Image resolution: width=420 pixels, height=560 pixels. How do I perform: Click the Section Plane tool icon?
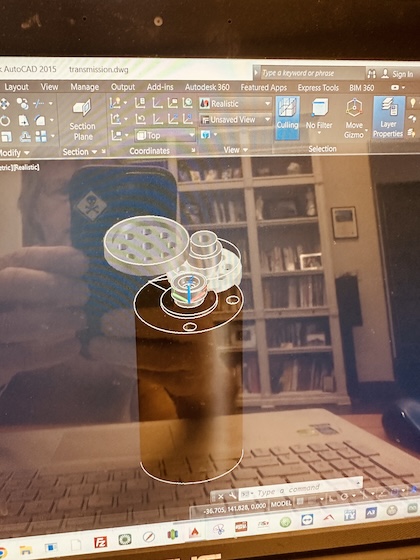pos(82,108)
